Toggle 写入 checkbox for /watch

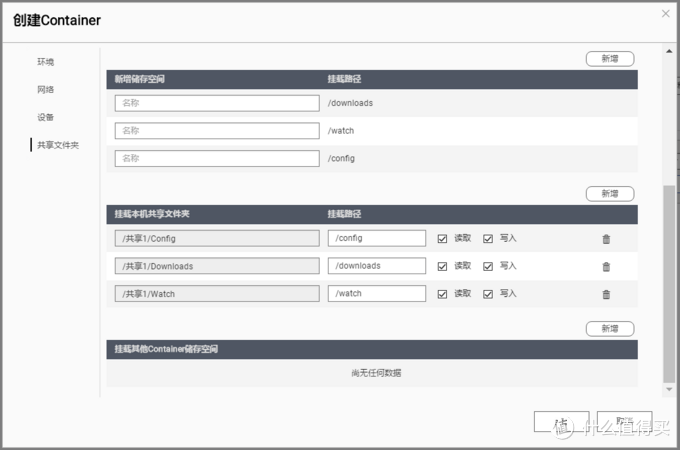(x=488, y=294)
